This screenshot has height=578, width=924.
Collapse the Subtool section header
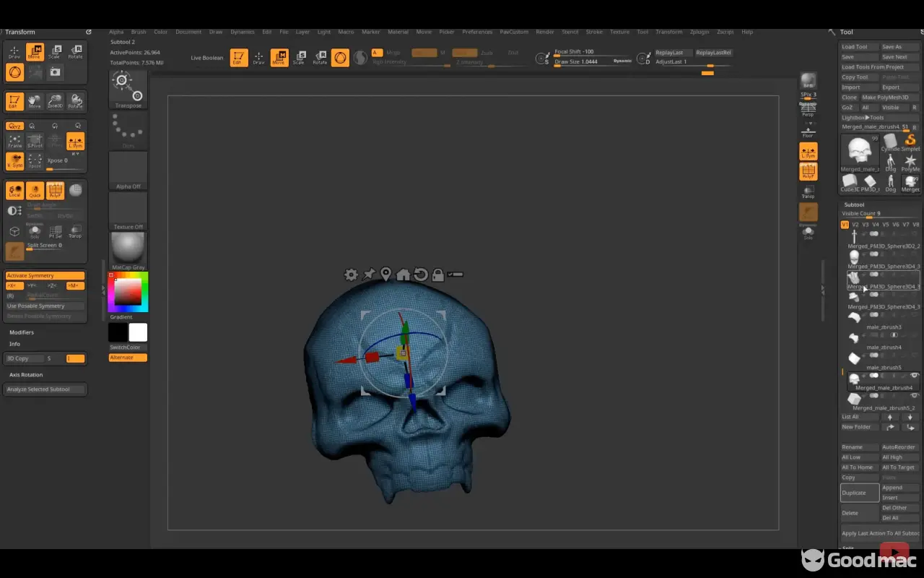click(x=854, y=204)
